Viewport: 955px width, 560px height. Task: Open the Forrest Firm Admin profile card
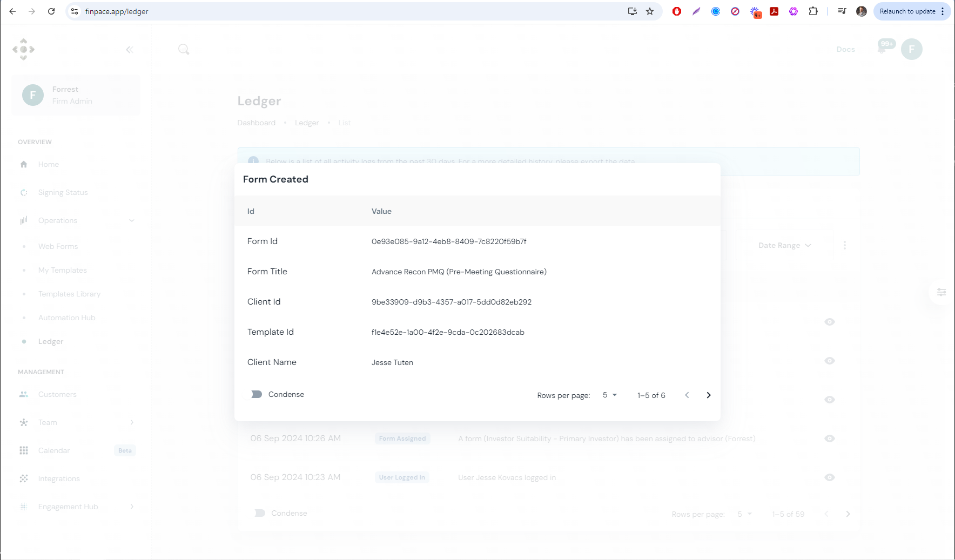[76, 95]
